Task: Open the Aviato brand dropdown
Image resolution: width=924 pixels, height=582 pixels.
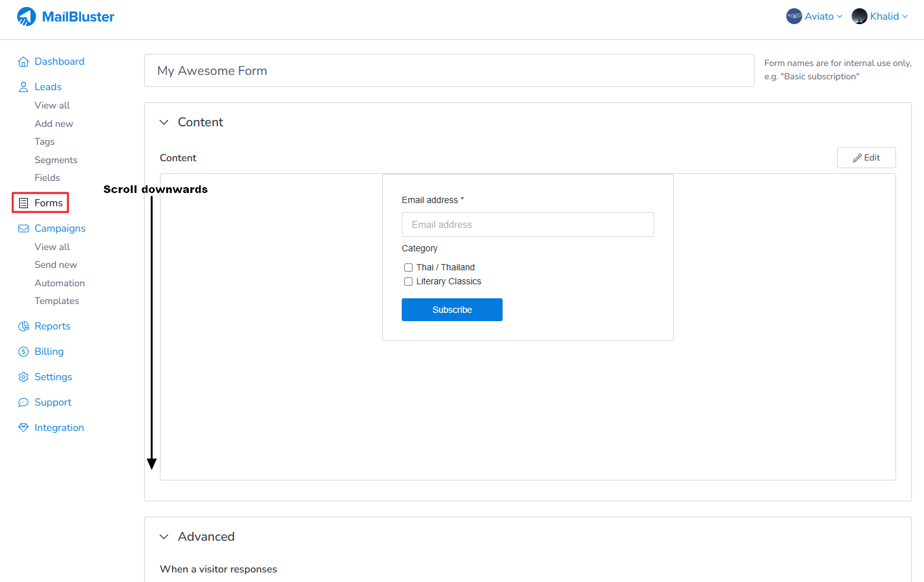Action: coord(814,17)
